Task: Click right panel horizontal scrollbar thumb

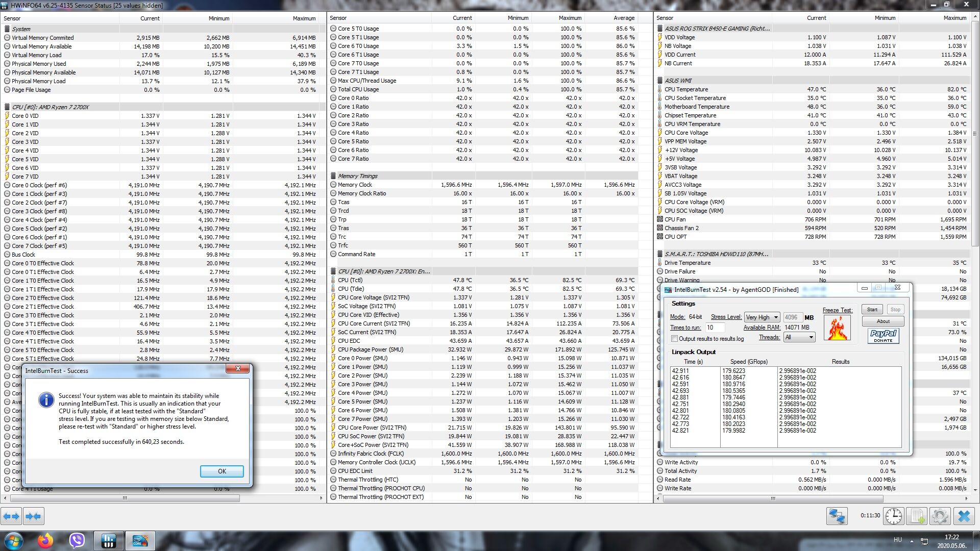Action: coord(773,498)
